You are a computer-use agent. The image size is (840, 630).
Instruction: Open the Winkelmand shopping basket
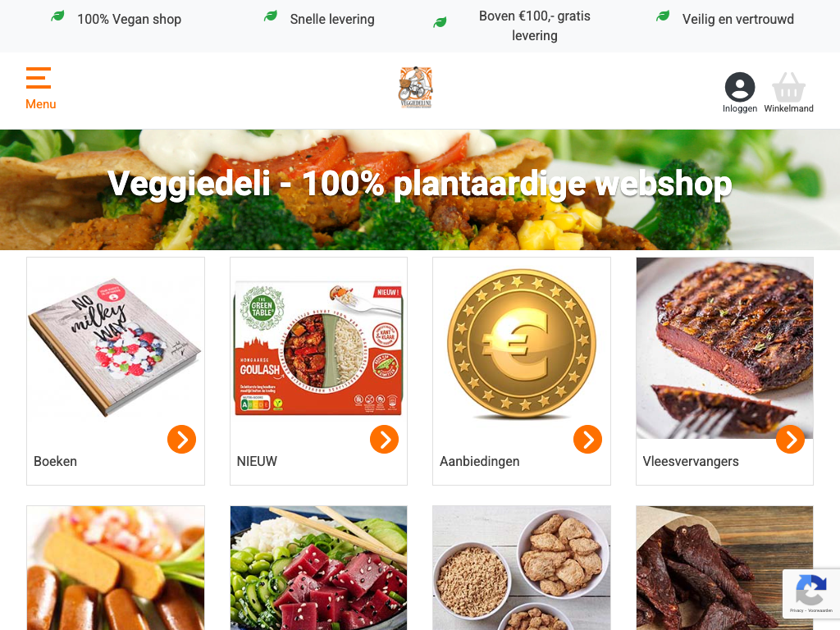788,92
